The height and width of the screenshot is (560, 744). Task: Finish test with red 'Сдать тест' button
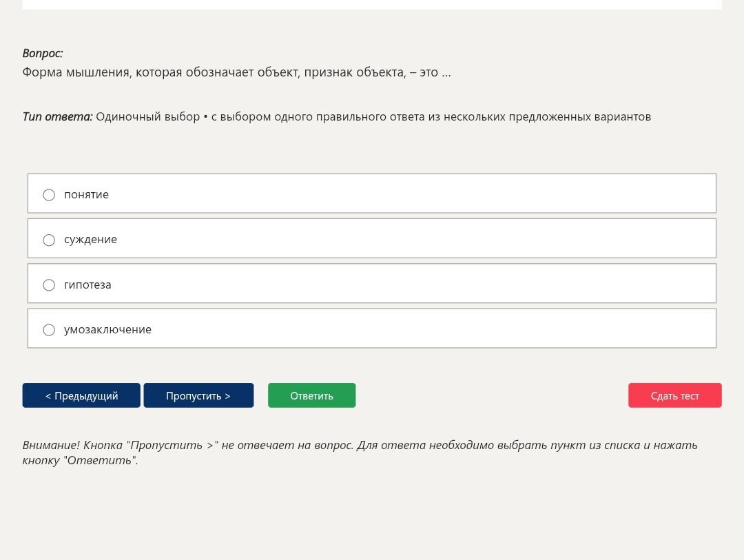pyautogui.click(x=674, y=395)
